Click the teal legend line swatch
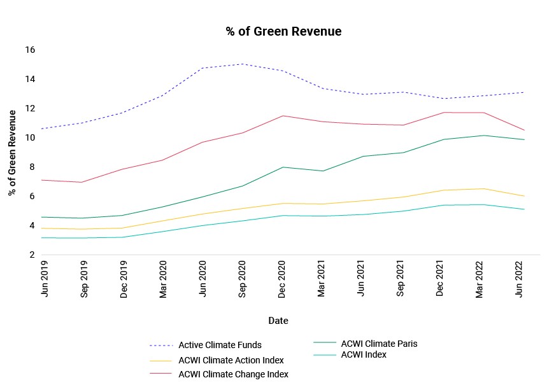Screen dimensions: 554x392 pyautogui.click(x=325, y=355)
